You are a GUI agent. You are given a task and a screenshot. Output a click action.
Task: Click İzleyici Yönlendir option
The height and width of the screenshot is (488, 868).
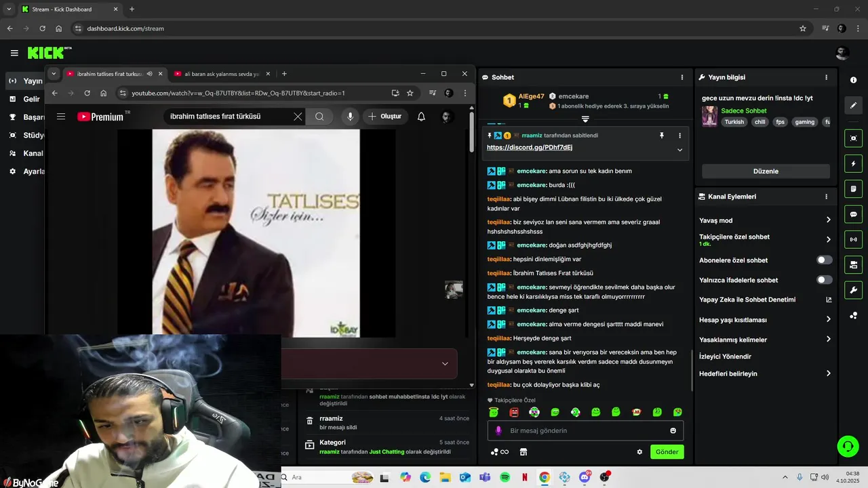[x=725, y=357]
